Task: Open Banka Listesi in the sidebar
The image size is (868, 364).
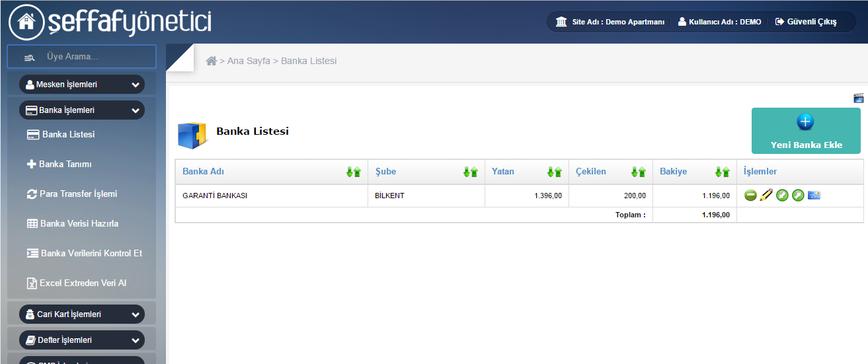Action: click(x=68, y=134)
